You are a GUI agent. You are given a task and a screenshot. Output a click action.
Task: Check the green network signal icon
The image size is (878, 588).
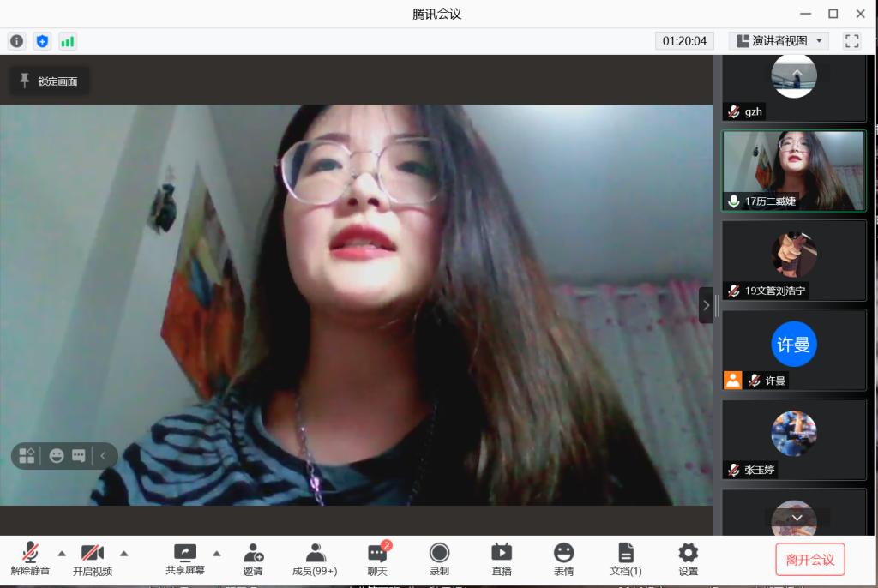click(x=67, y=41)
